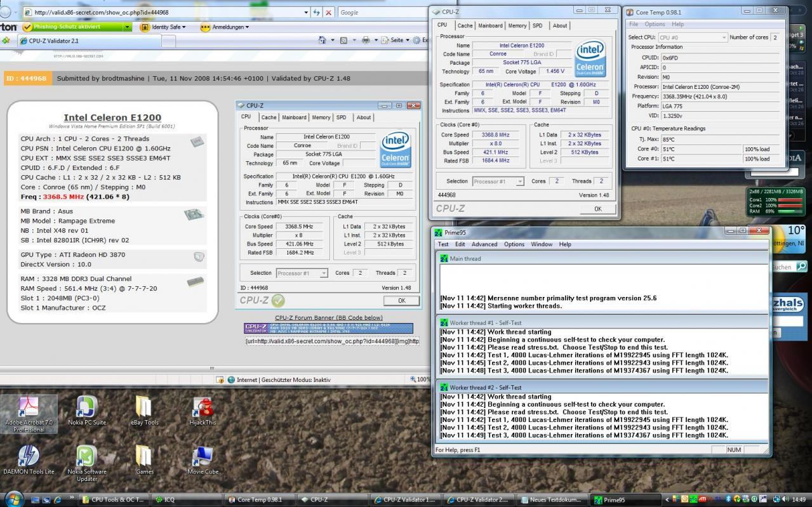Switch to SPD tab in CPU-Z window
The image size is (812, 507).
[538, 26]
